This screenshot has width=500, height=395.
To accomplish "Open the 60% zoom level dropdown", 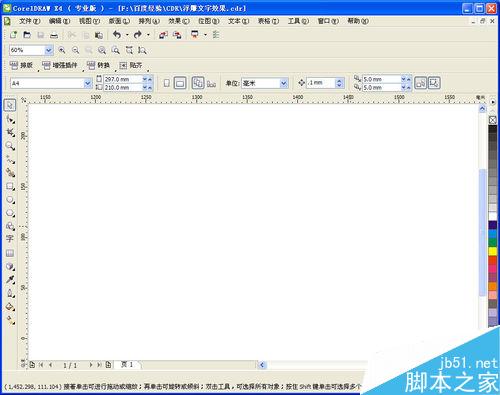I will tap(49, 50).
